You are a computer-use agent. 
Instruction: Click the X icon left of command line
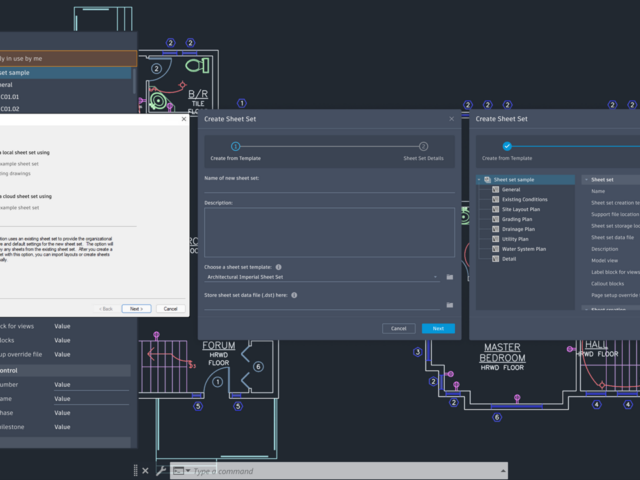(x=145, y=470)
